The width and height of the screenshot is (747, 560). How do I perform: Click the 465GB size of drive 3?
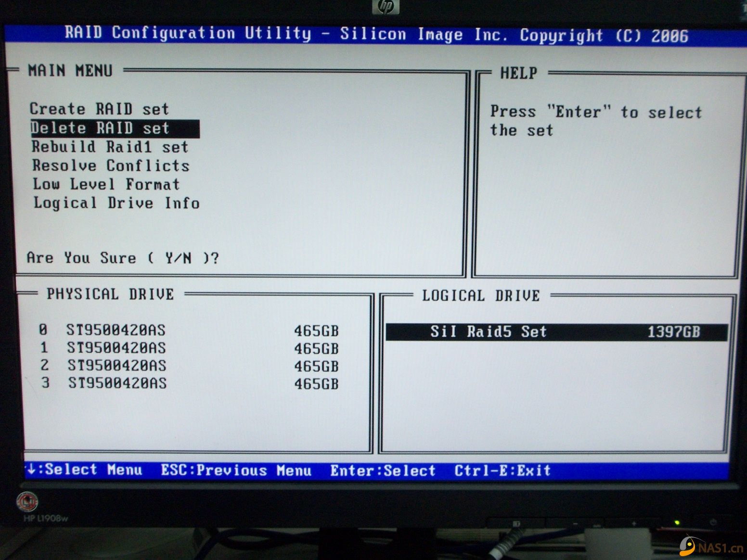click(316, 384)
